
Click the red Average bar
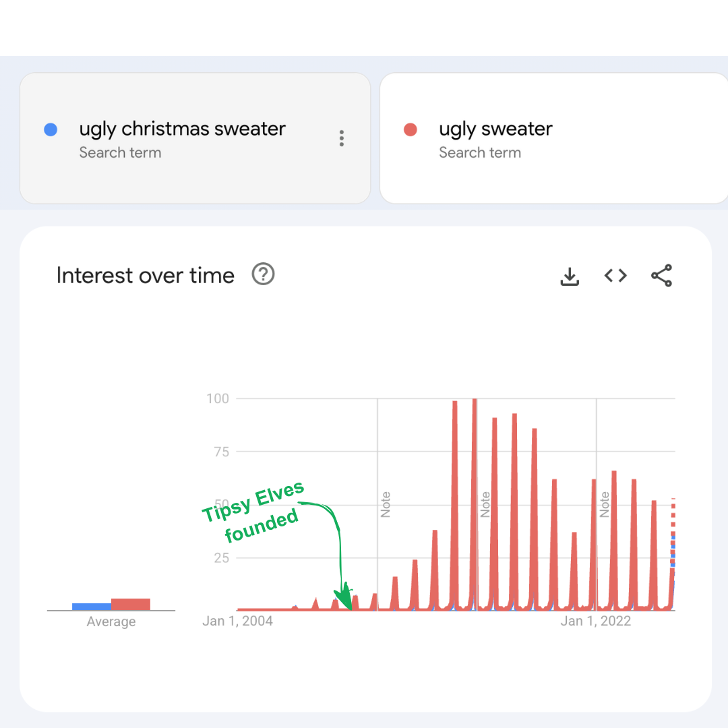point(131,605)
